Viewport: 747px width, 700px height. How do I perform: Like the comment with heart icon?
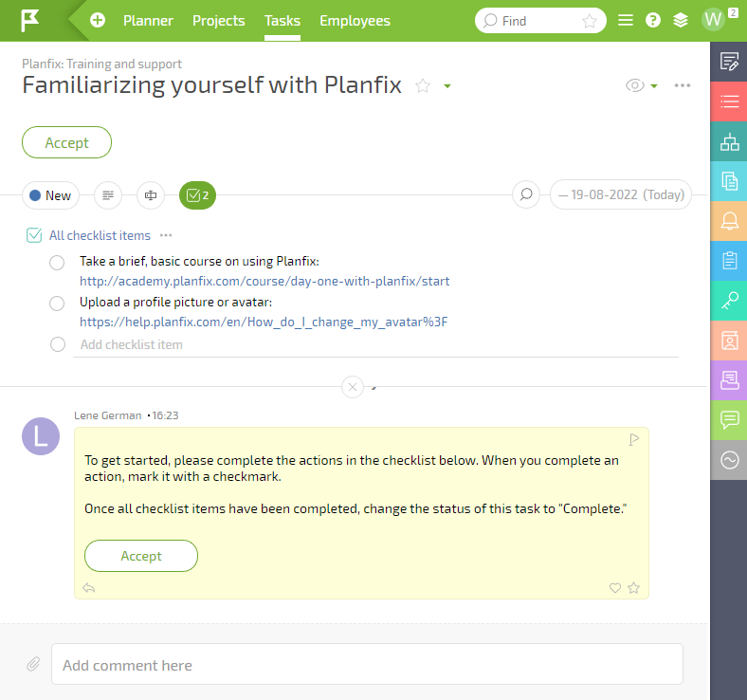pos(615,588)
